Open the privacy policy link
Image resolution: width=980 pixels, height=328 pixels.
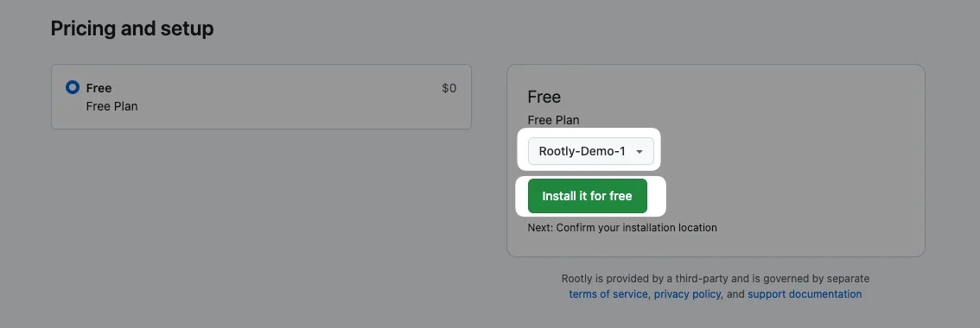687,294
